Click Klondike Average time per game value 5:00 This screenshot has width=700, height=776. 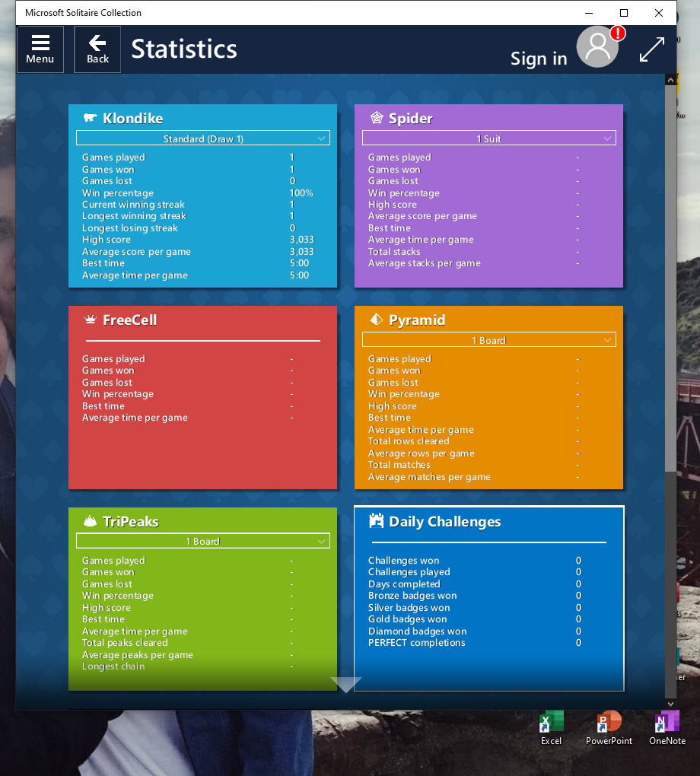(x=299, y=275)
